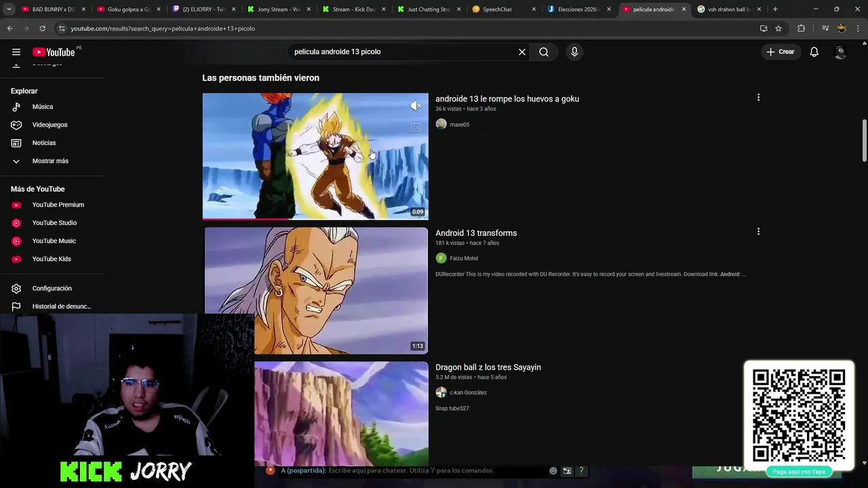Image resolution: width=868 pixels, height=488 pixels.
Task: Open more options for 'Android 13 transforms' video
Action: coord(758,232)
